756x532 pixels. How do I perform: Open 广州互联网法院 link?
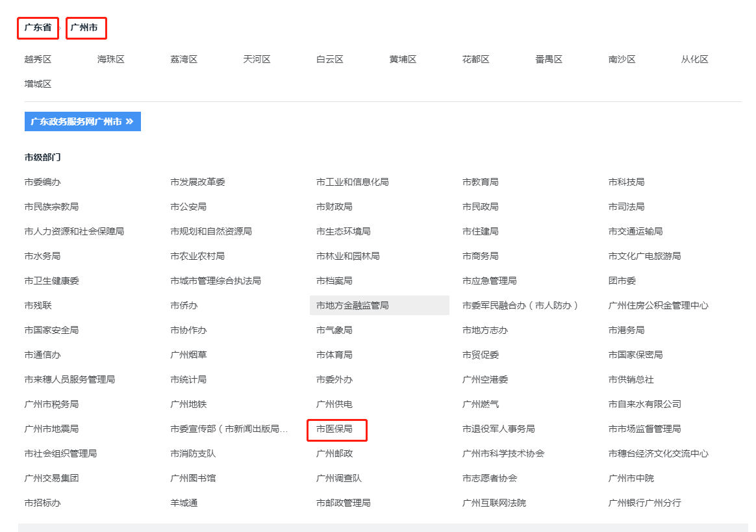(x=494, y=503)
